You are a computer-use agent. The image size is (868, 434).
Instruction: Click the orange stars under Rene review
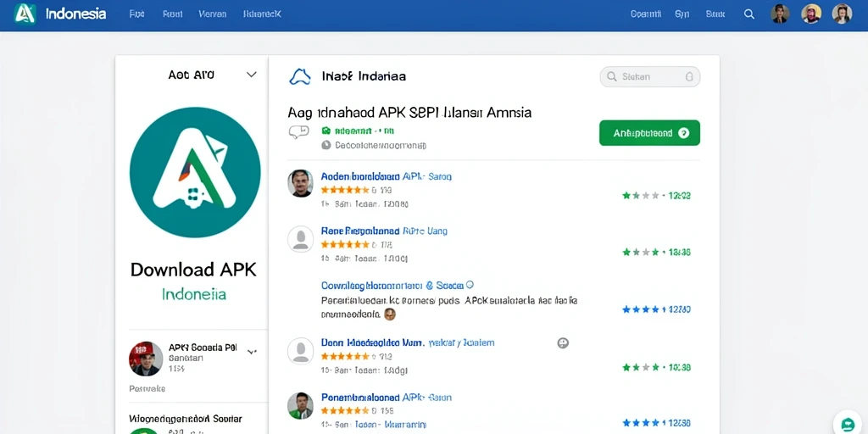(x=345, y=244)
